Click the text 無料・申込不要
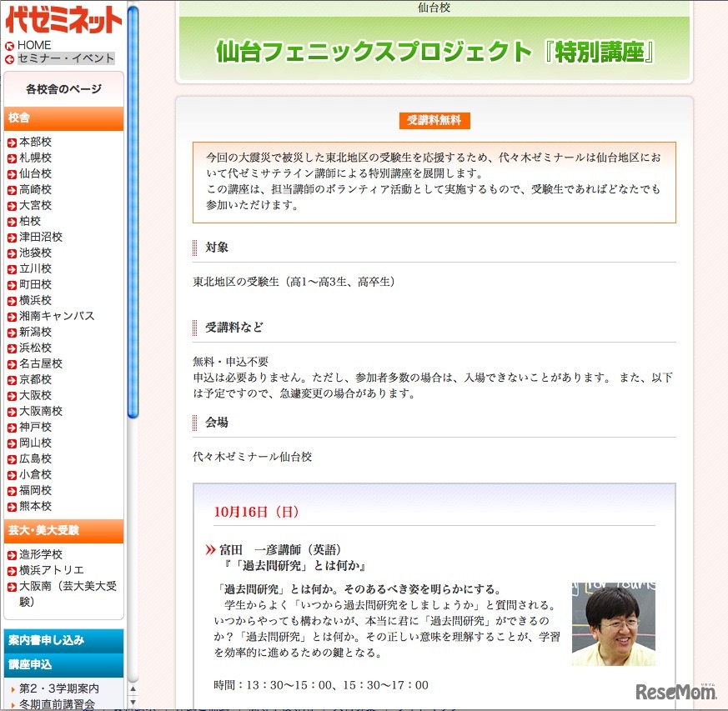 pyautogui.click(x=231, y=362)
